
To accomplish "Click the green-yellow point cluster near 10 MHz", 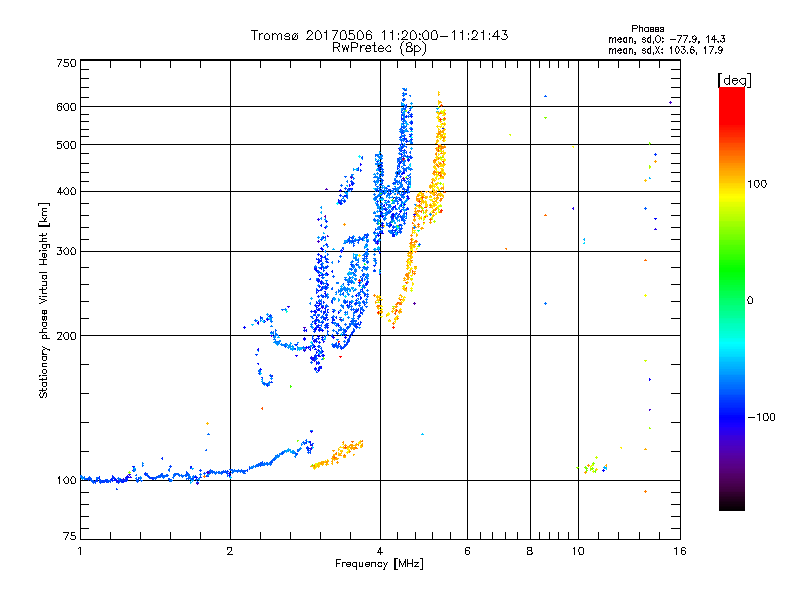I will coord(592,467).
